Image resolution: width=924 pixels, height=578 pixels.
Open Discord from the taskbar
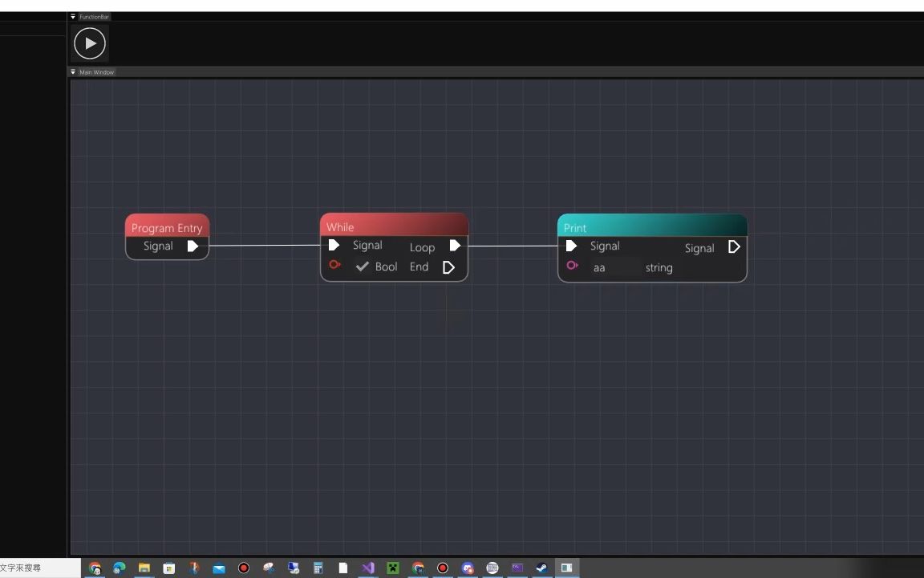[x=468, y=568]
